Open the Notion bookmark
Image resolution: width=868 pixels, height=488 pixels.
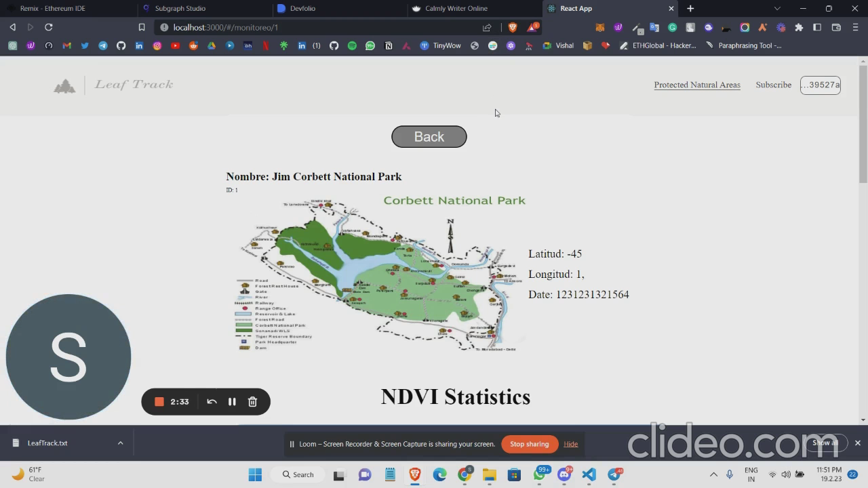[x=389, y=45]
